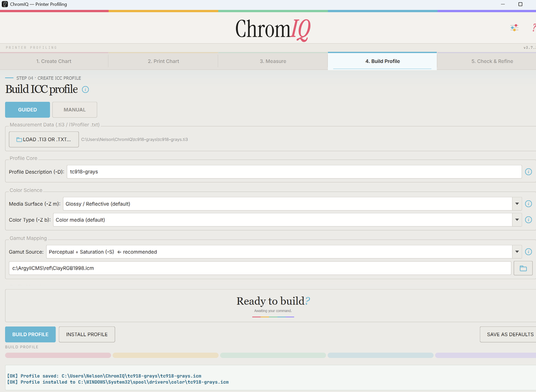This screenshot has width=536, height=392.
Task: Show info for Profile Description field
Action: [x=528, y=172]
